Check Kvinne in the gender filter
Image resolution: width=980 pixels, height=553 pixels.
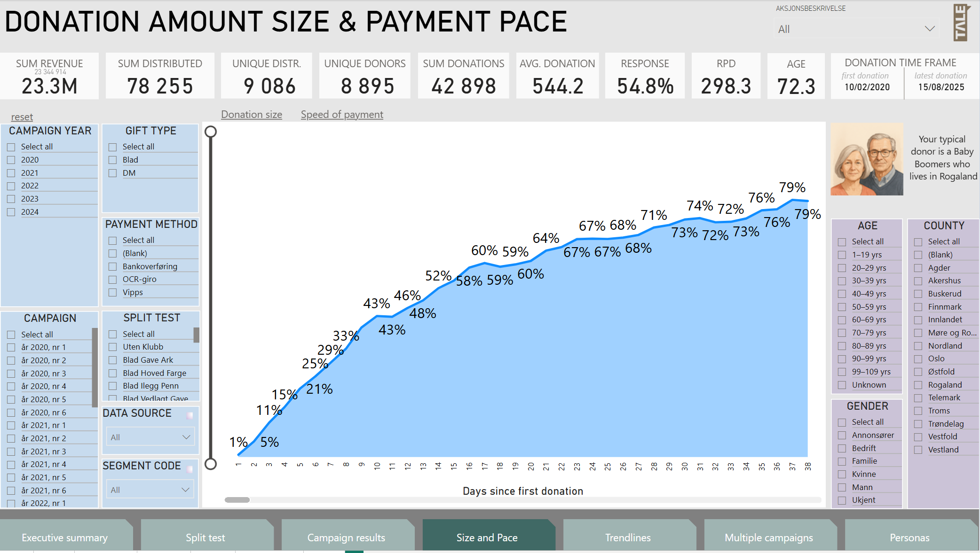(x=842, y=474)
